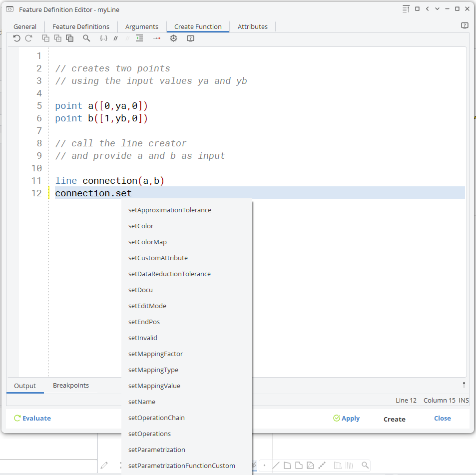Viewport: 476px width, 475px height.
Task: Click the surface patch icon in the bottom toolbar
Action: (287, 465)
